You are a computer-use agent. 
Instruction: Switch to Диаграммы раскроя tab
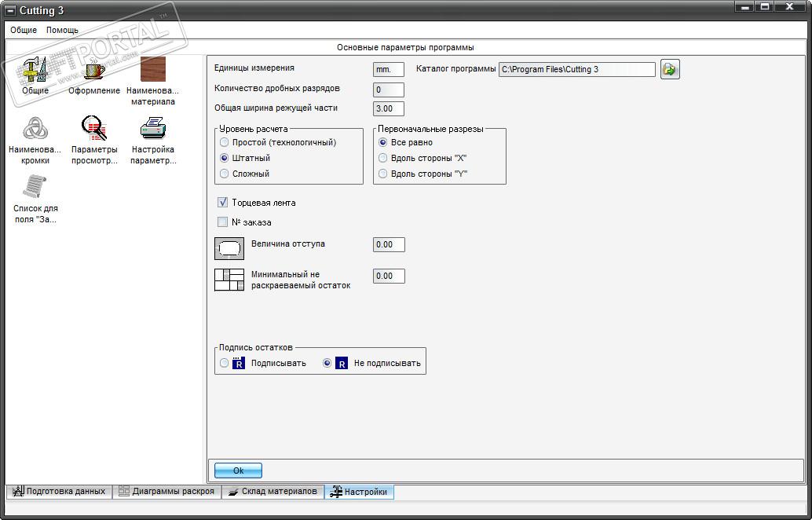(166, 492)
